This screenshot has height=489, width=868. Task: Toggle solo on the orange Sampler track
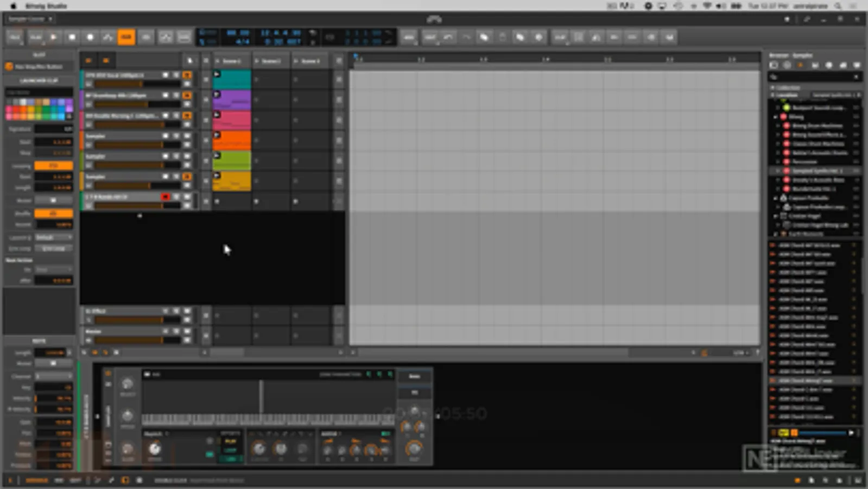(x=176, y=136)
